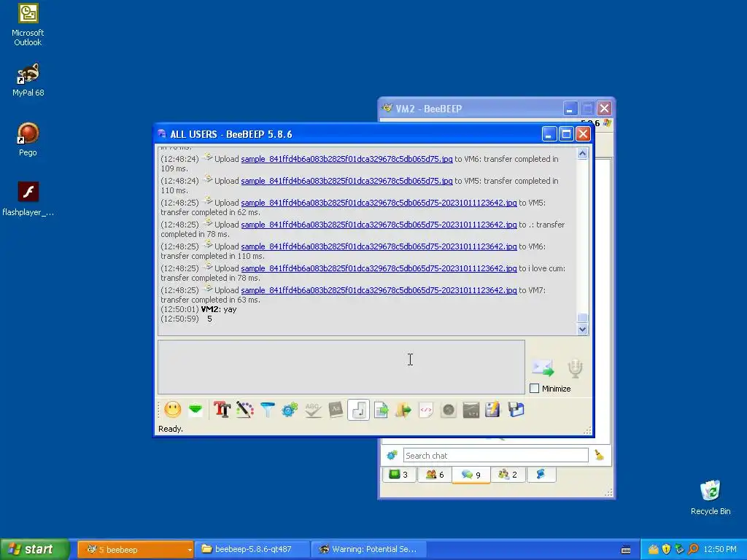
Task: Click the keyboard icon on taskbar
Action: click(626, 550)
